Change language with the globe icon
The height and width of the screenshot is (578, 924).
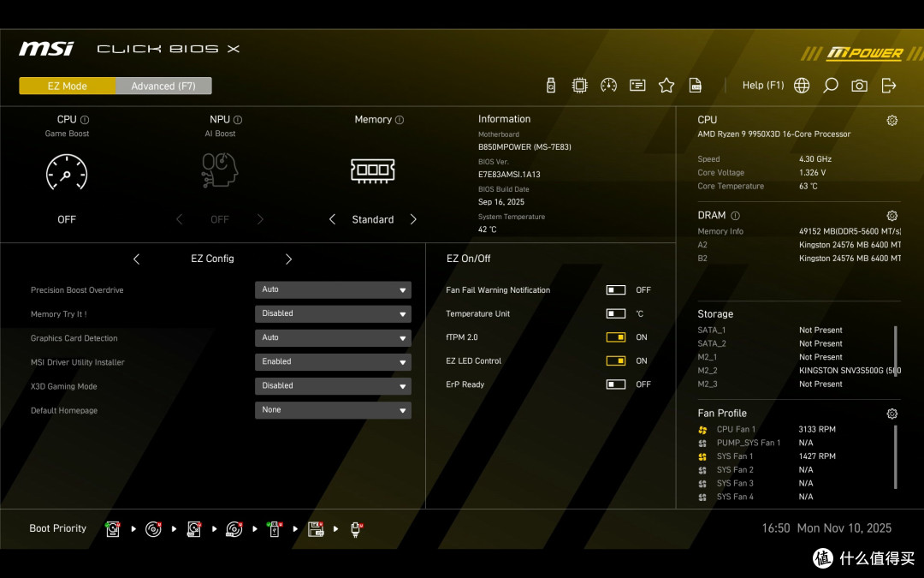tap(802, 86)
